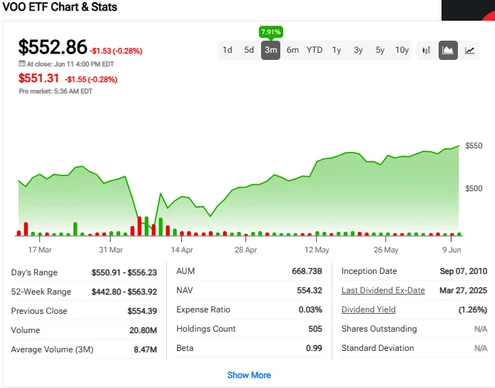Click the 7.91% performance badge
495x388 pixels.
271,32
